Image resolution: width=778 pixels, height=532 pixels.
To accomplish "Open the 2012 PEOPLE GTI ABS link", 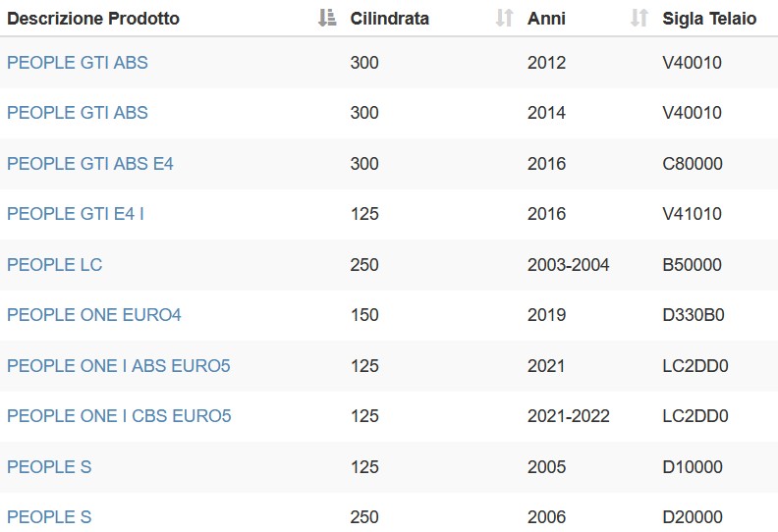I will (78, 63).
